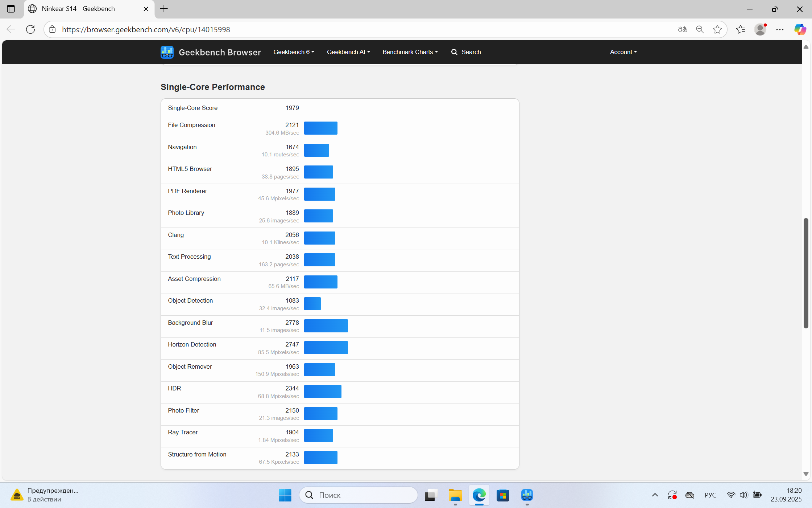This screenshot has width=812, height=508.
Task: Expand the Geekbench AI dropdown
Action: tap(348, 52)
